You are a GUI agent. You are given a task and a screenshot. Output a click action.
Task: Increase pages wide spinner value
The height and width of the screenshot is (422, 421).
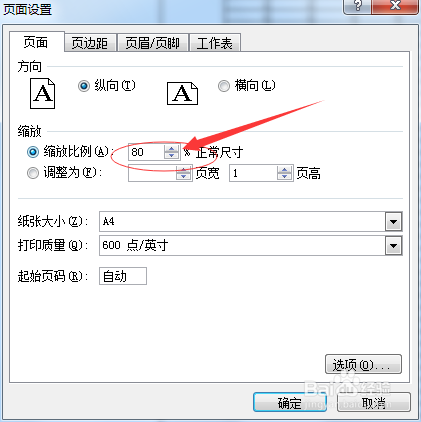click(x=184, y=169)
